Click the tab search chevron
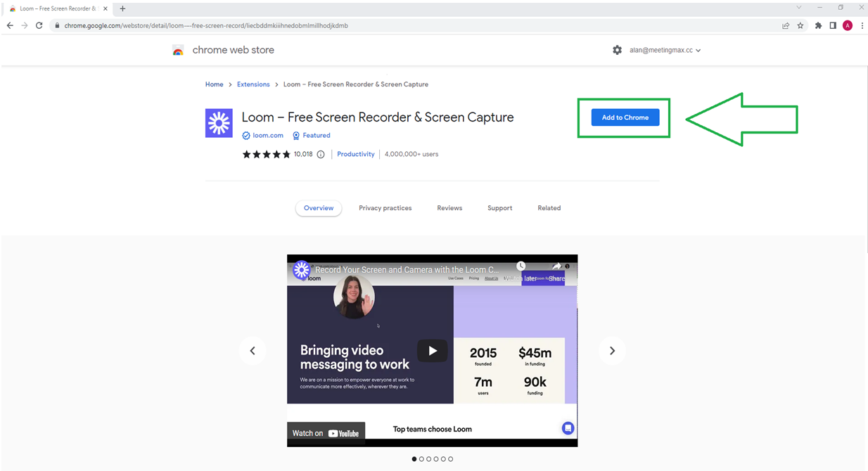Image resolution: width=868 pixels, height=471 pixels. (798, 8)
